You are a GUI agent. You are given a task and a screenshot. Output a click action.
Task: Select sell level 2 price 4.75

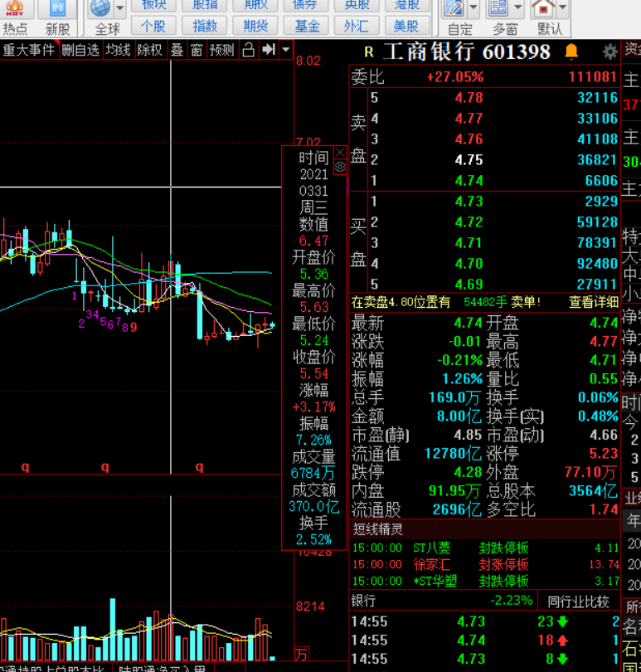pos(469,160)
